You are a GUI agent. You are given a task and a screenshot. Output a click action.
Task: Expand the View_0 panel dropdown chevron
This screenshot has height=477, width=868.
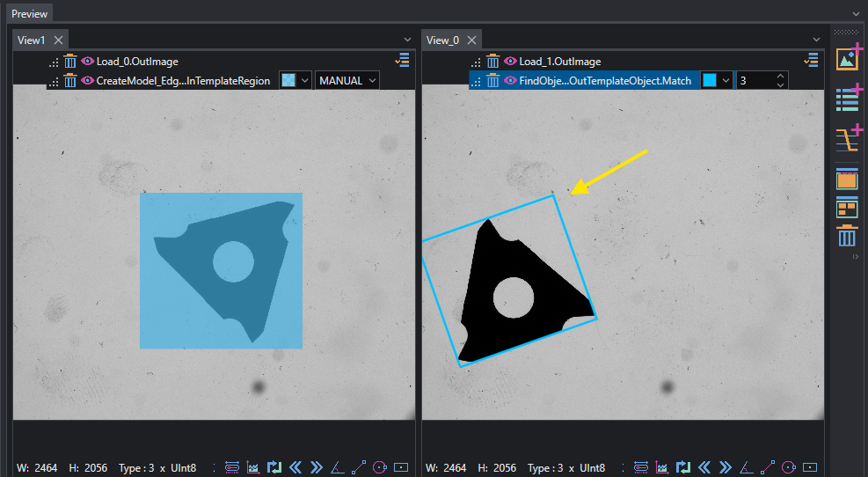click(816, 40)
